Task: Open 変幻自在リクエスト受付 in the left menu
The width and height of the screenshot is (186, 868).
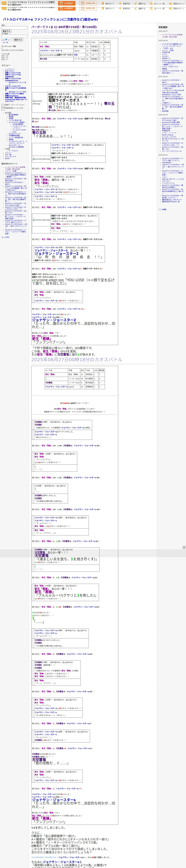Action: (17, 92)
